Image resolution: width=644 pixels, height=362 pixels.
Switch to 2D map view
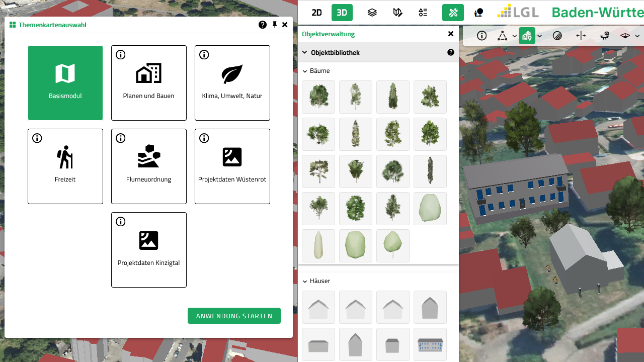click(316, 13)
